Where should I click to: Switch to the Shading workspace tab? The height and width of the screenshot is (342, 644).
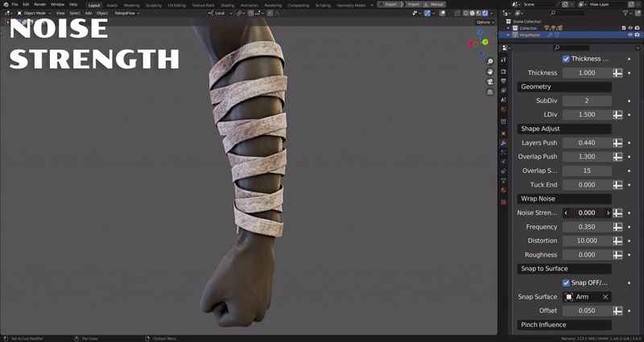tap(227, 6)
